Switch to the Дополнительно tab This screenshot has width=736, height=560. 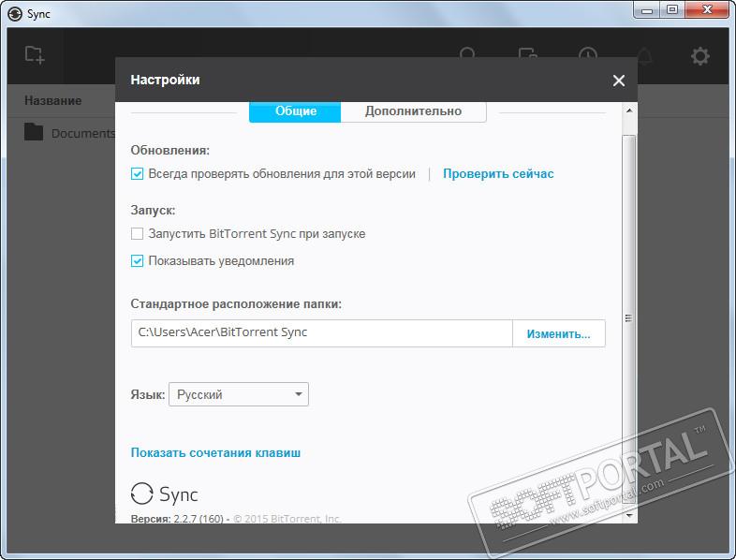click(x=413, y=111)
